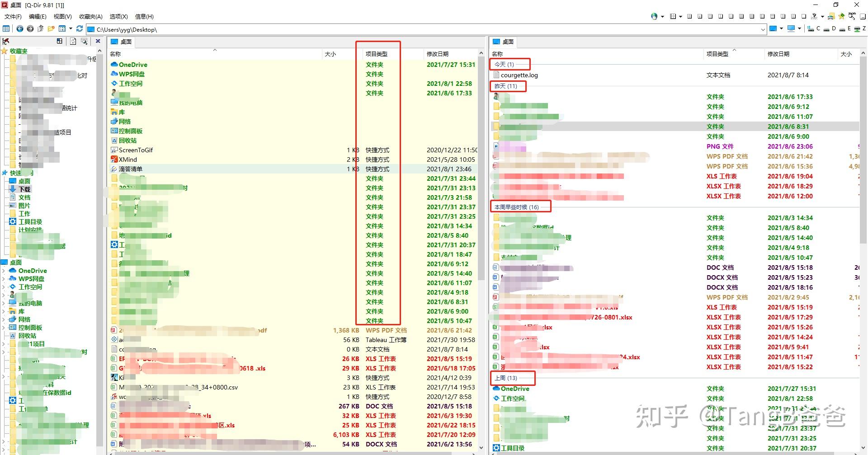This screenshot has width=868, height=455.
Task: Expand OneDrive node in the tree
Action: [4, 271]
